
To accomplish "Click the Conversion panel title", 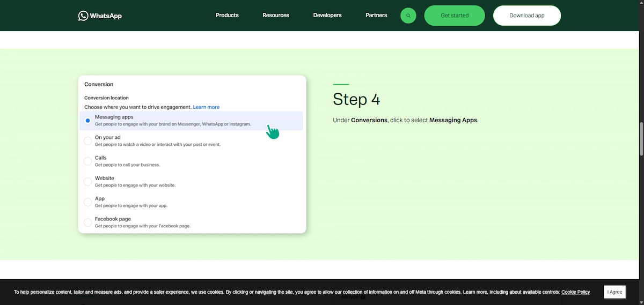I will [99, 84].
